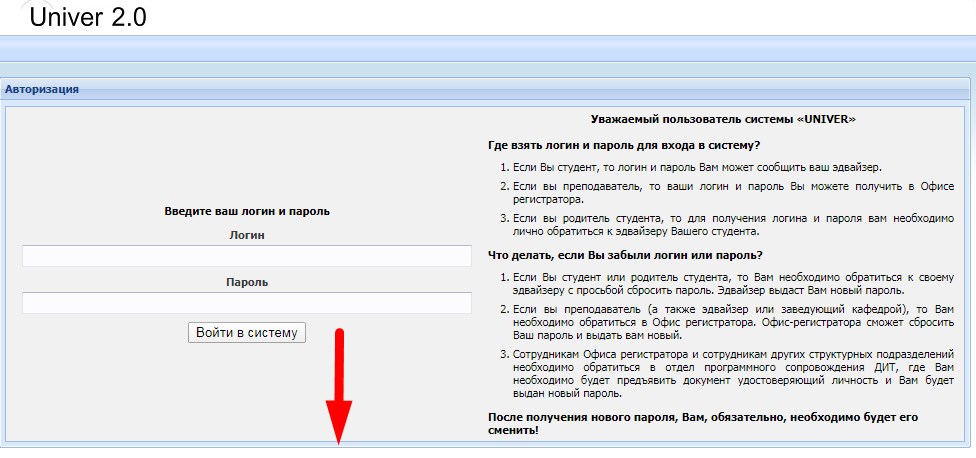Screen dimensions: 976x458
Task: Click the blue toolbar strip under the title
Action: pyautogui.click(x=488, y=49)
